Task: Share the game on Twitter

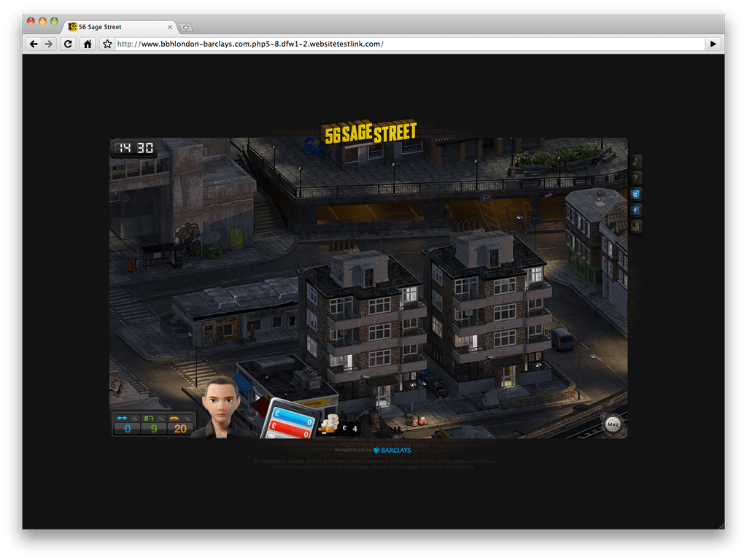Action: tap(635, 194)
